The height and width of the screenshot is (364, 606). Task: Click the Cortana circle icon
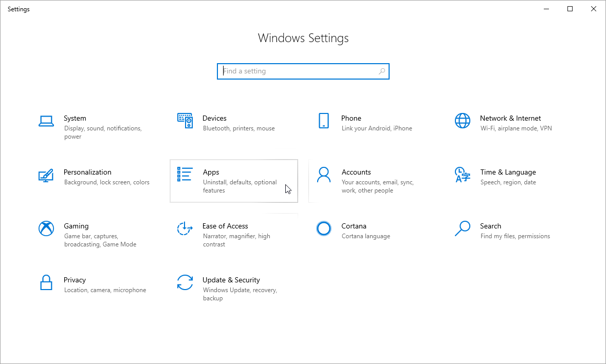pos(324,228)
